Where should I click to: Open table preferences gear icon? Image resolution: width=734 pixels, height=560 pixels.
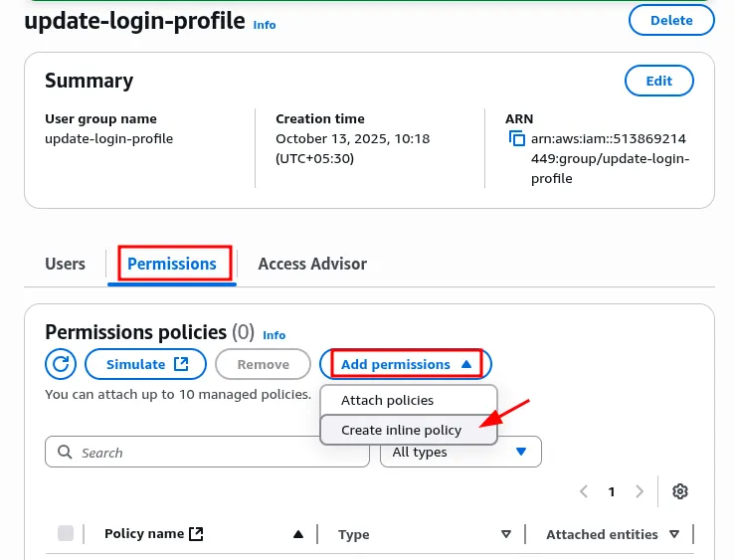coord(680,491)
